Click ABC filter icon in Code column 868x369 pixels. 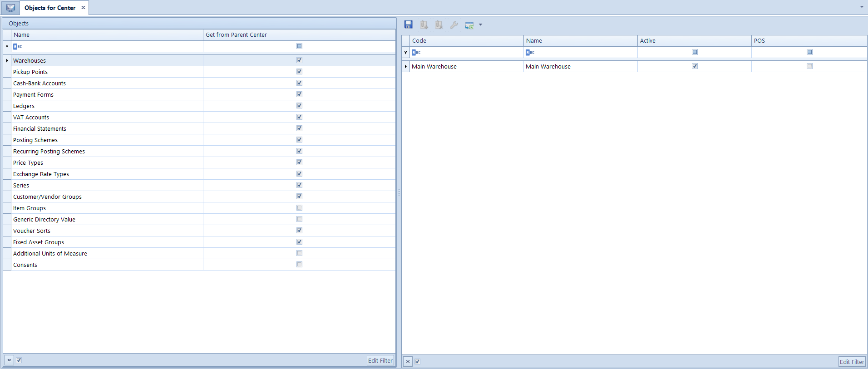click(x=416, y=52)
